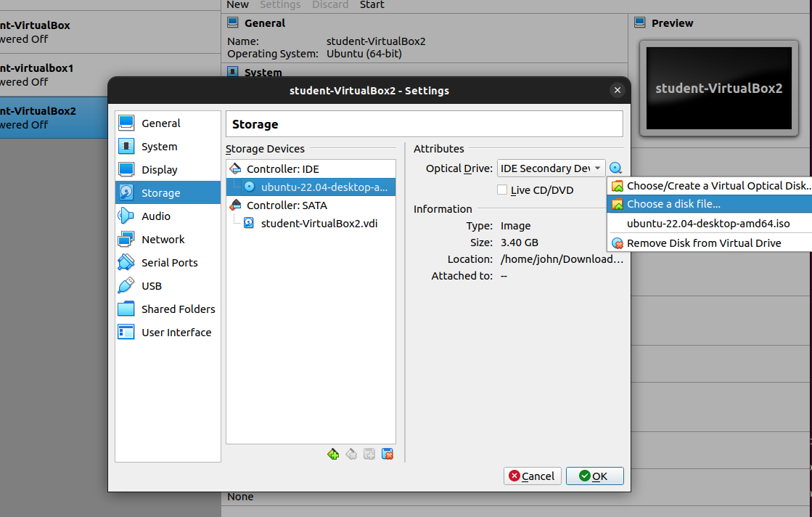Click the student-VirtualBox2 preview thumbnail

pos(718,89)
